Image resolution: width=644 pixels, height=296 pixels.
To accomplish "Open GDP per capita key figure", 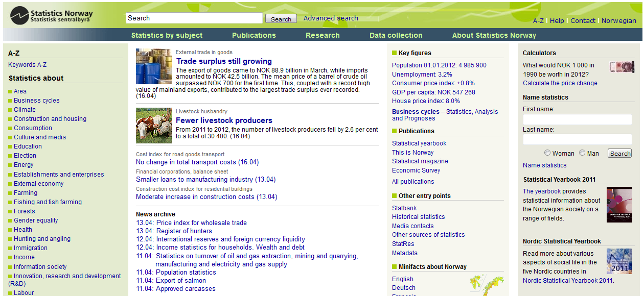I will coord(433,92).
